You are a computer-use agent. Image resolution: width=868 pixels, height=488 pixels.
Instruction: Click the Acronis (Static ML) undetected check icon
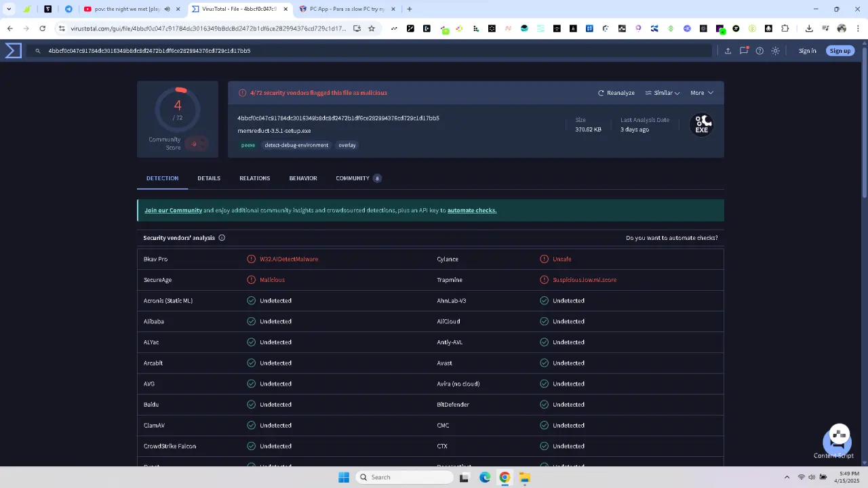click(x=252, y=301)
